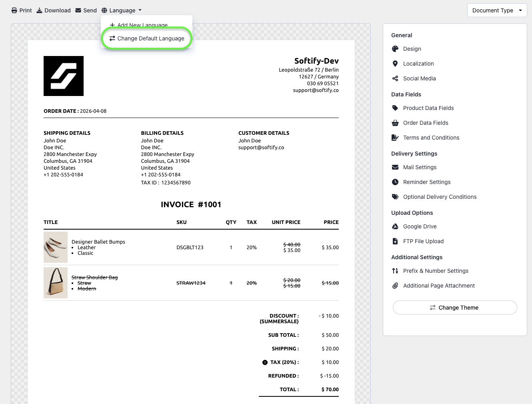Select Change Default Language option

click(x=147, y=38)
